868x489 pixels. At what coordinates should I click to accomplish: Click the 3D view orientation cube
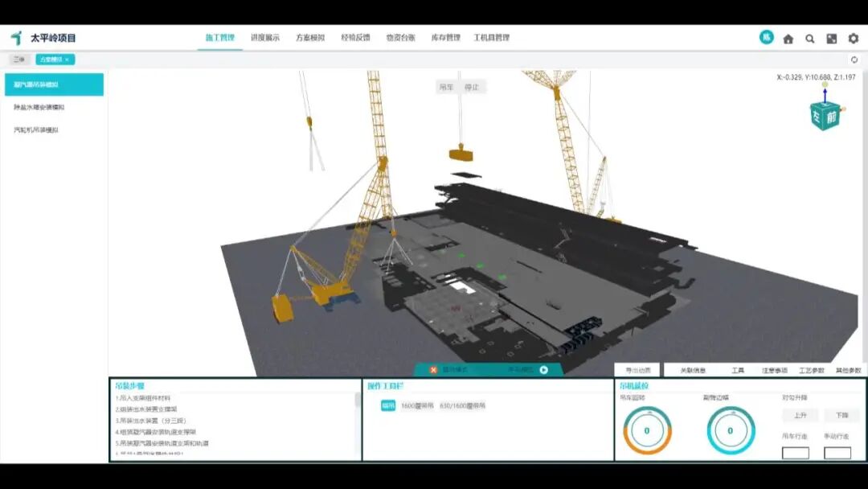coord(825,116)
